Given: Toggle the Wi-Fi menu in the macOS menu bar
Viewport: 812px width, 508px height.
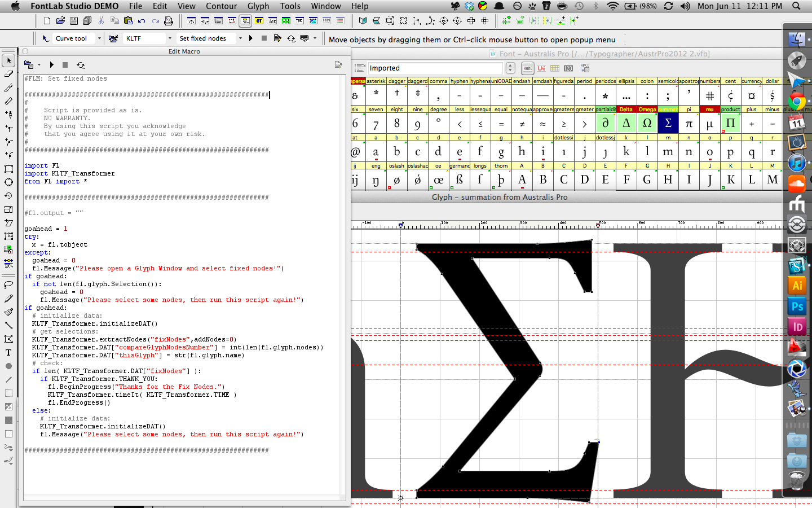Looking at the screenshot, I should tap(612, 6).
